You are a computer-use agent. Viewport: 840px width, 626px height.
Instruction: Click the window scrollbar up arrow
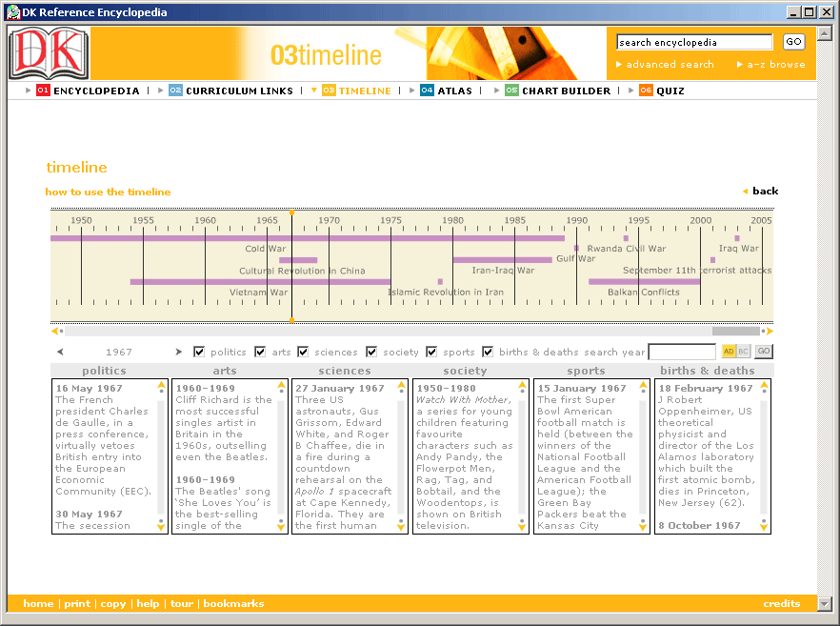tap(825, 33)
